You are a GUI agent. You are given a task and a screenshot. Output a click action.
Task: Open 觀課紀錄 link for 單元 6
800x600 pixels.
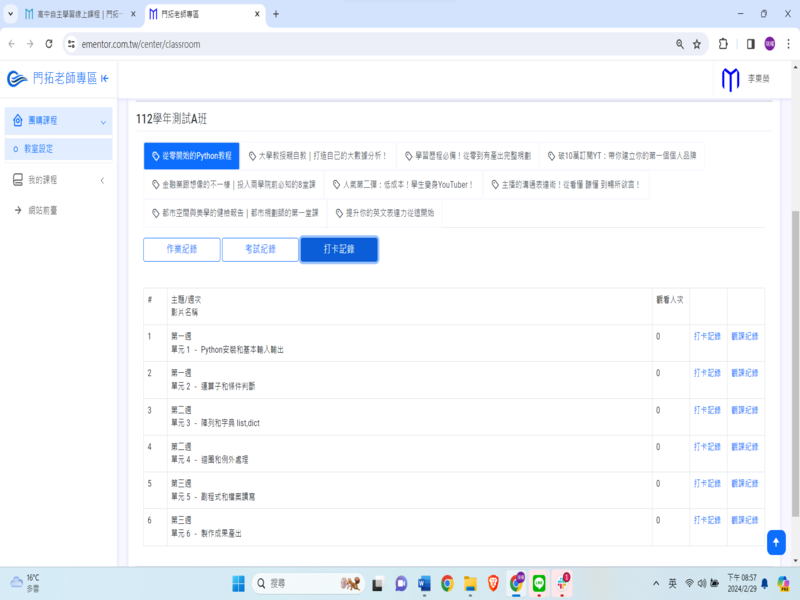[744, 520]
